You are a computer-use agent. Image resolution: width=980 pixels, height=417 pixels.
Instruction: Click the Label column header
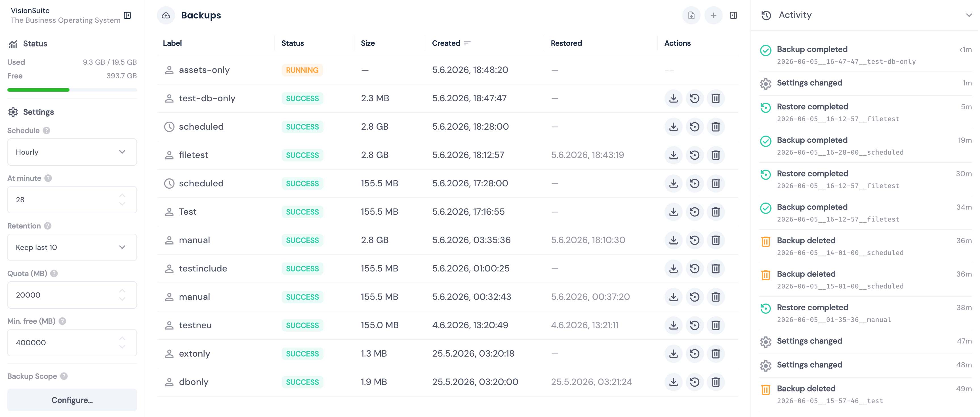172,43
